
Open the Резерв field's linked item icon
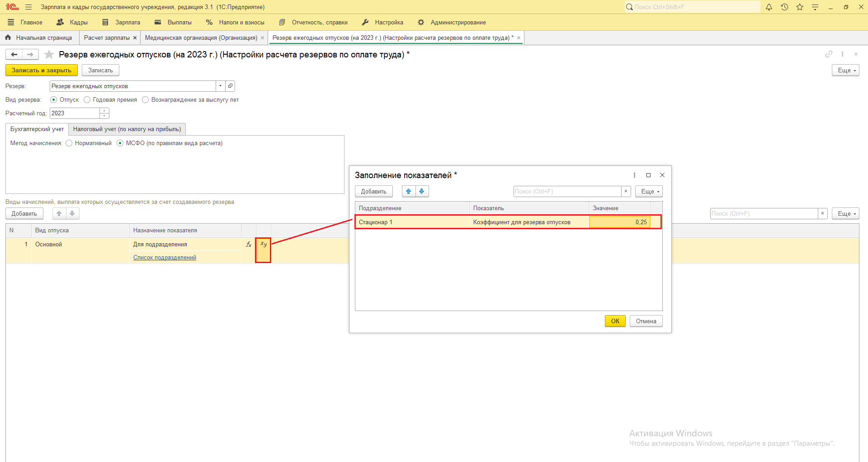pos(230,86)
